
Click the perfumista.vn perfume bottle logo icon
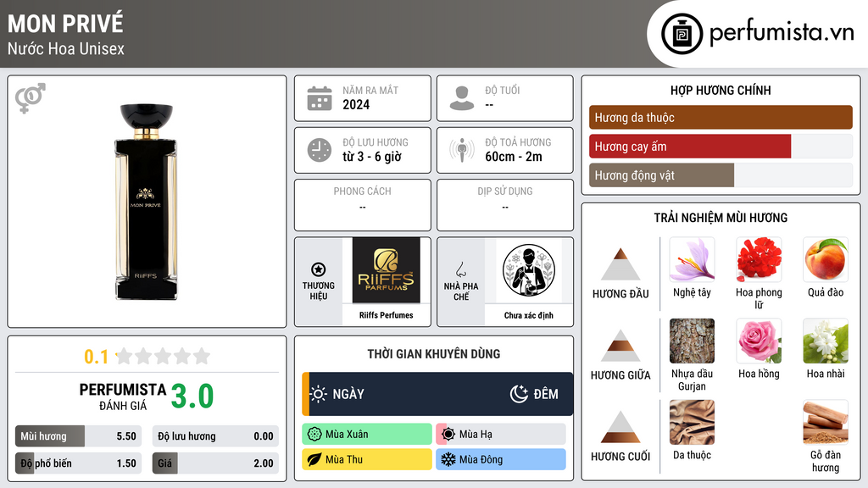point(682,34)
